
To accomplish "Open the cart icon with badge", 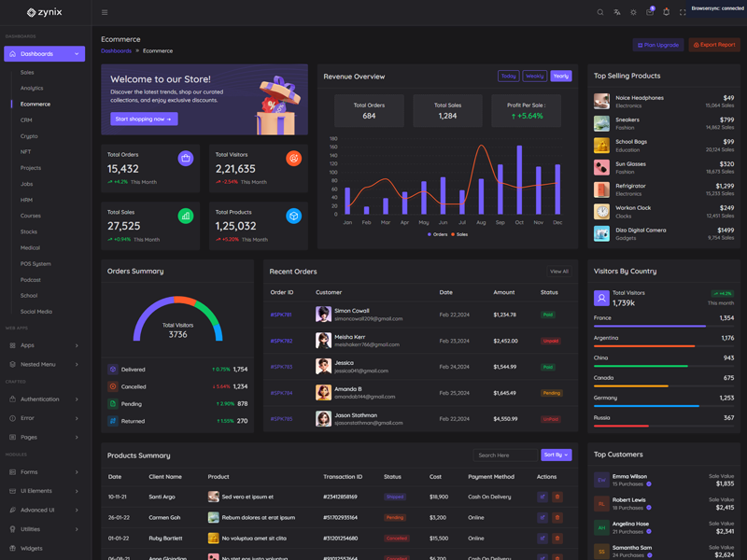I will [650, 12].
